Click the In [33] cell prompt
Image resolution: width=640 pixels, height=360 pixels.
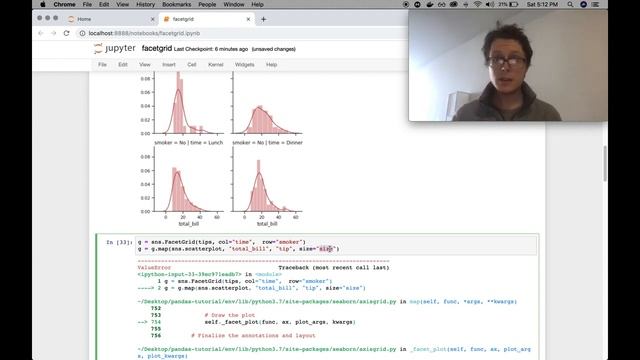click(119, 242)
